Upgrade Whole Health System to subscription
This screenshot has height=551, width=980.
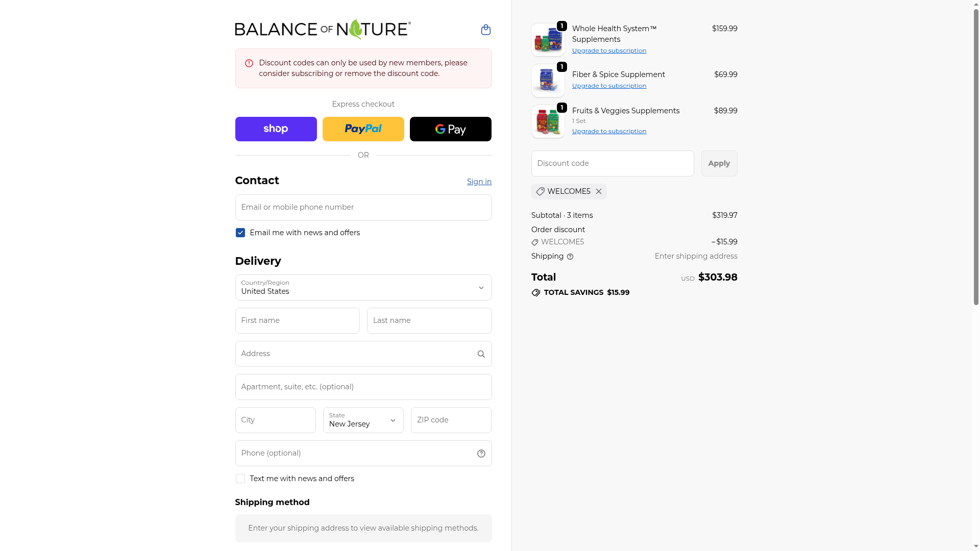coord(609,51)
